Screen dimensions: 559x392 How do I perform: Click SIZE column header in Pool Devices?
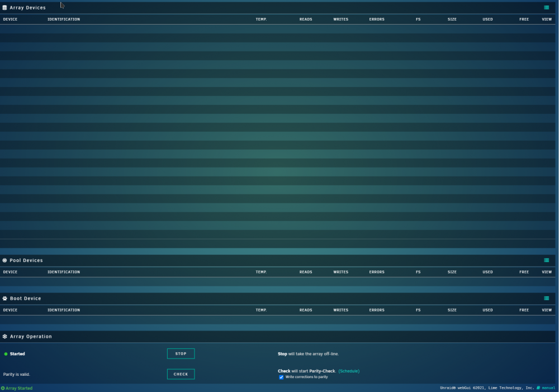point(452,272)
